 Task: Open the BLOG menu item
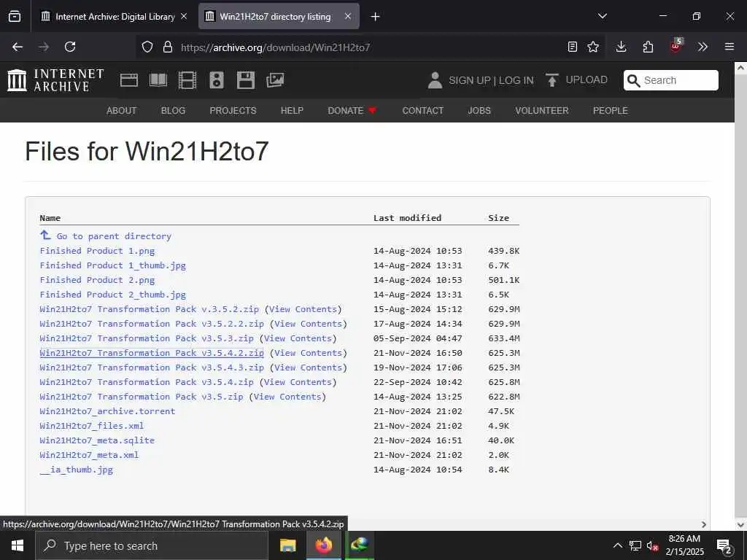pyautogui.click(x=173, y=111)
